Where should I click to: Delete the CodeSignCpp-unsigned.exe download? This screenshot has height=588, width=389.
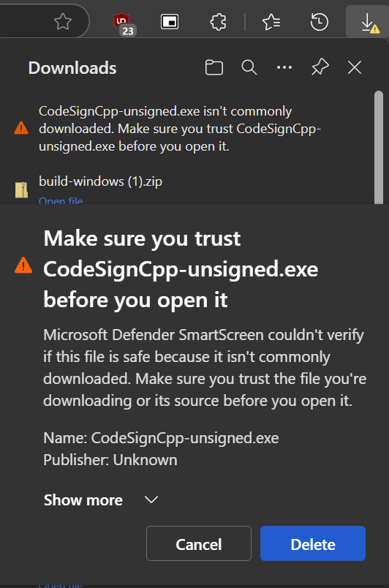(x=313, y=543)
